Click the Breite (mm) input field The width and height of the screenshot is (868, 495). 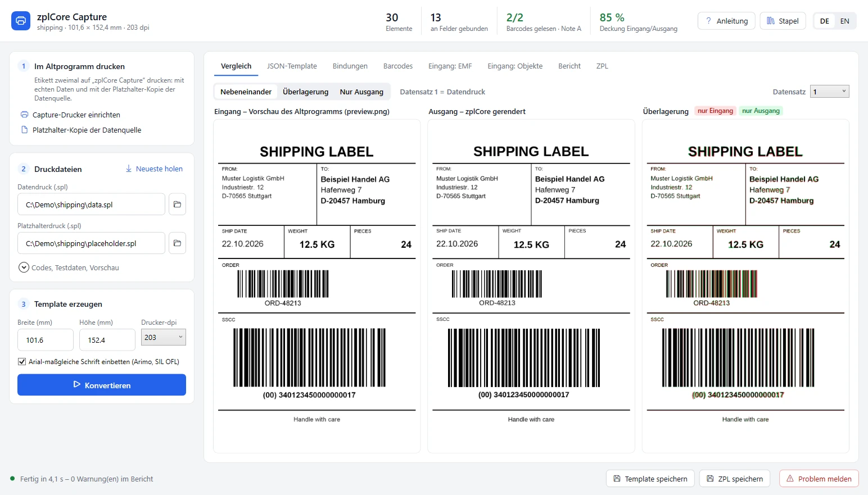(x=46, y=340)
